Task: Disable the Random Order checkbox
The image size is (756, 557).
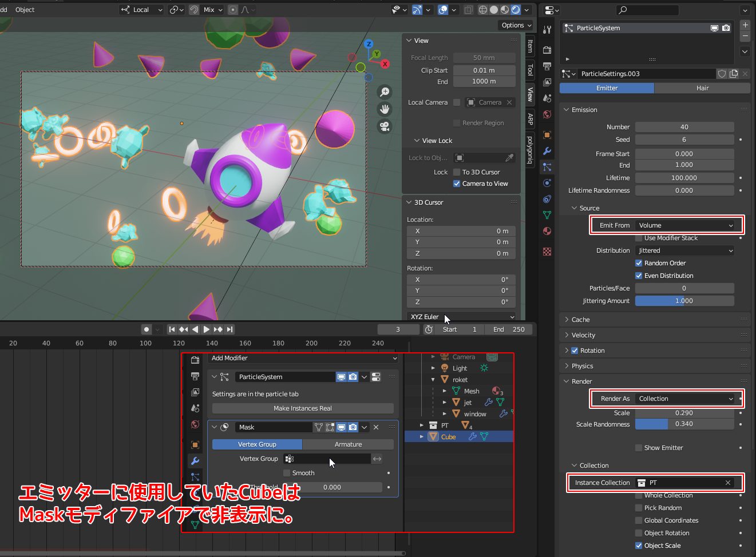Action: pyautogui.click(x=639, y=263)
